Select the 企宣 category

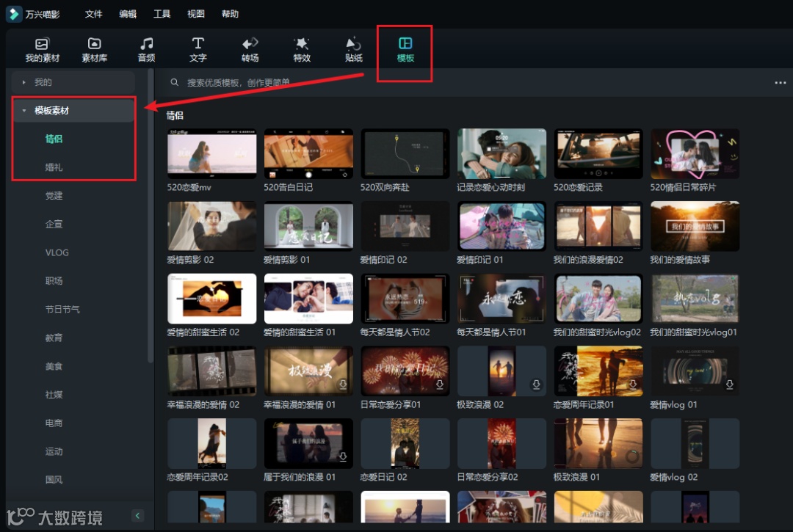[x=54, y=224]
